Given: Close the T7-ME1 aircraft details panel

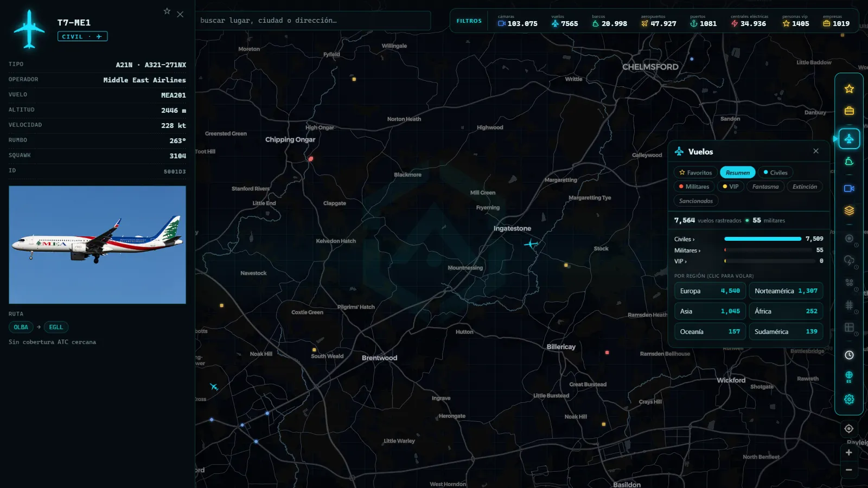Looking at the screenshot, I should pyautogui.click(x=180, y=14).
